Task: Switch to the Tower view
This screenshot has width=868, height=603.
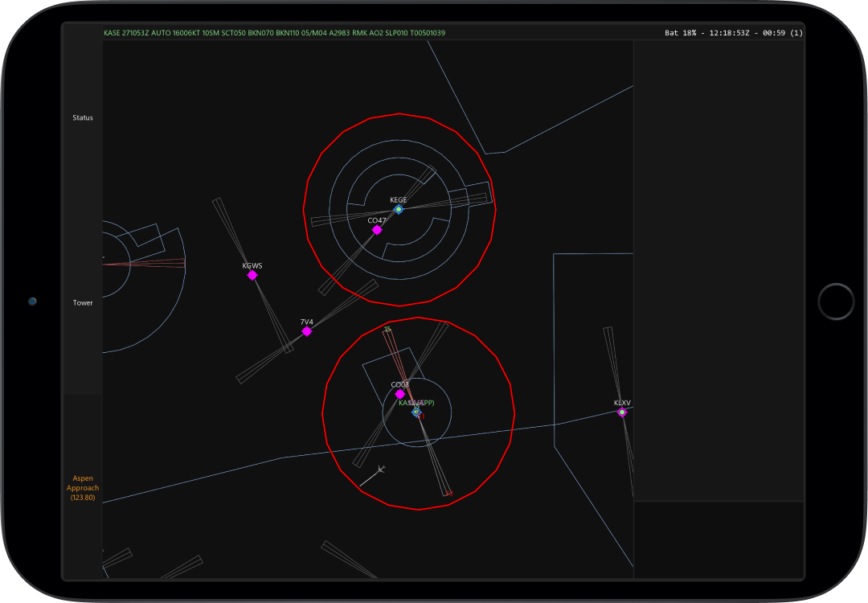Action: click(83, 303)
